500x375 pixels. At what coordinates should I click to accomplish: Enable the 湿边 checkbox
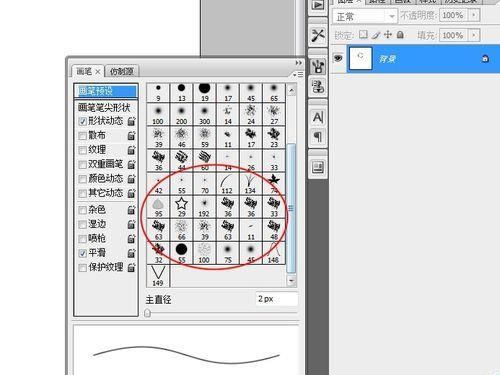(83, 224)
